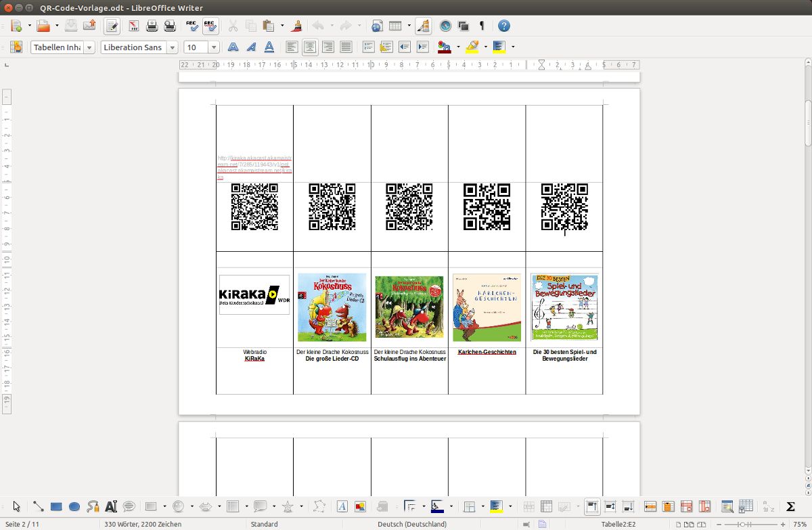This screenshot has height=530, width=812.
Task: Open New document dropdown arrow
Action: click(30, 26)
